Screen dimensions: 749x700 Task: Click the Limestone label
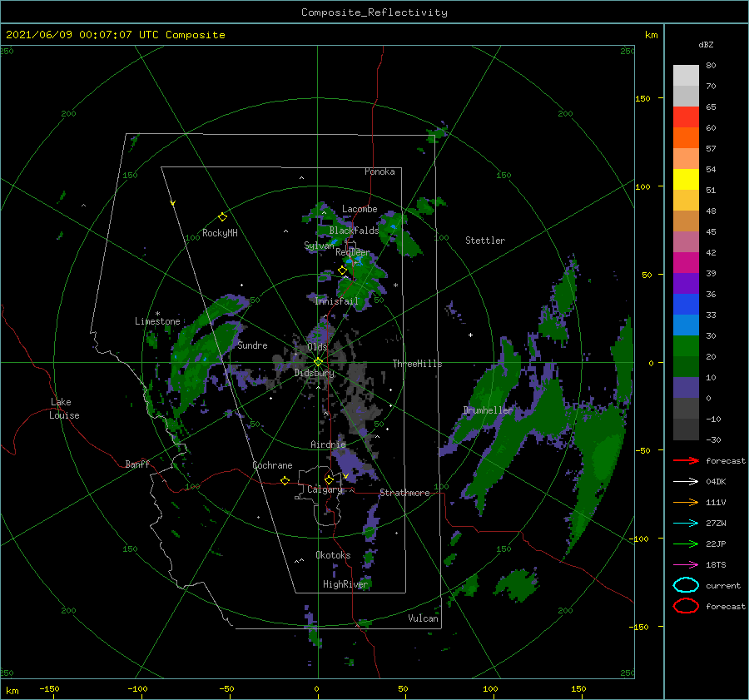click(157, 321)
